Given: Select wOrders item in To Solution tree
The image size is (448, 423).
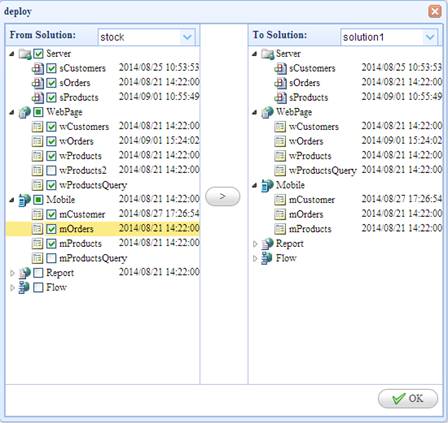Looking at the screenshot, I should click(306, 141).
